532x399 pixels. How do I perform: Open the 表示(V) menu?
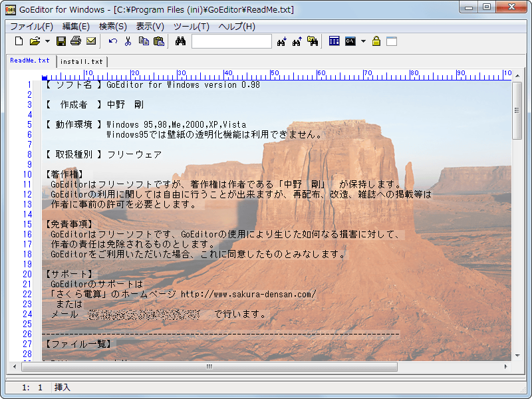click(150, 27)
